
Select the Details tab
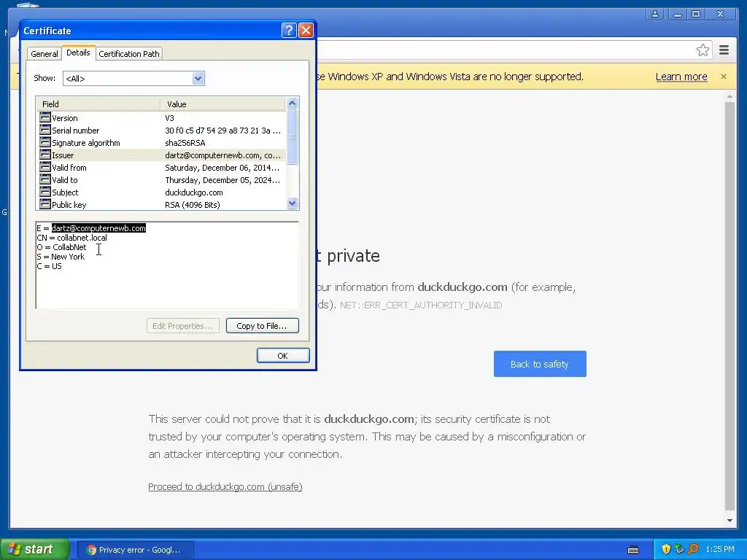point(78,52)
